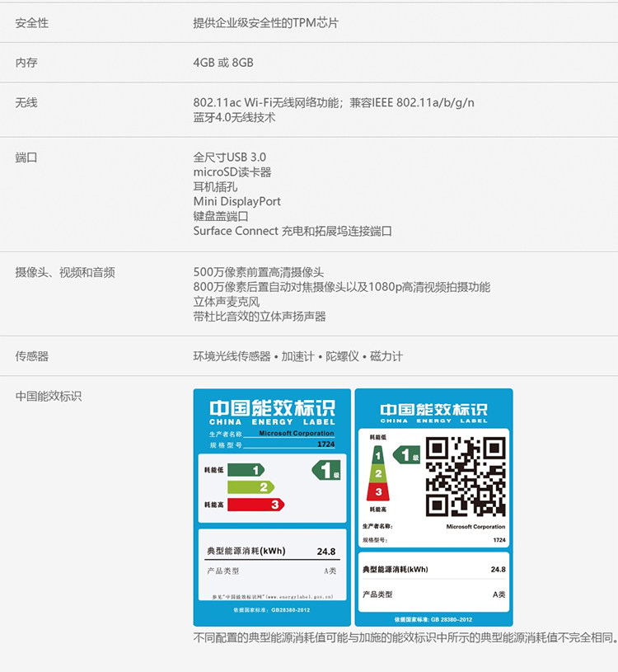Select the 802.11ac Wi-Fi无线网络功能 line

tap(334, 102)
